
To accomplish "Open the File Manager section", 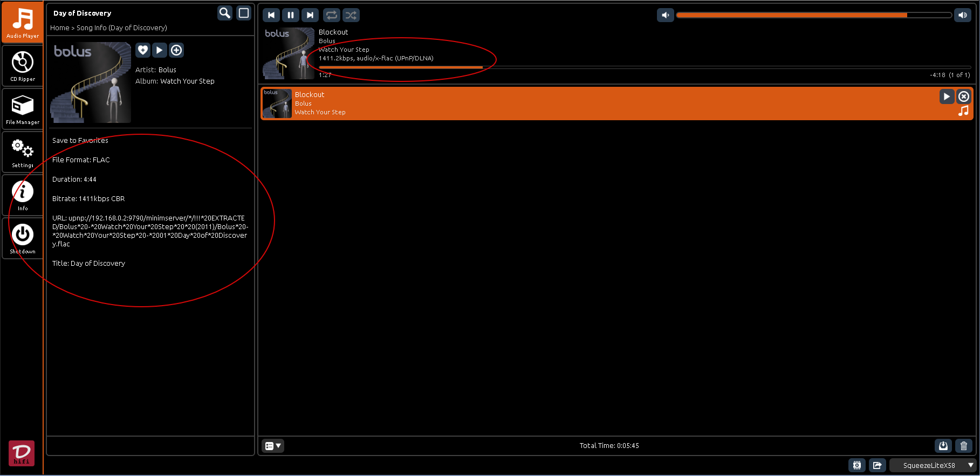I will tap(23, 108).
